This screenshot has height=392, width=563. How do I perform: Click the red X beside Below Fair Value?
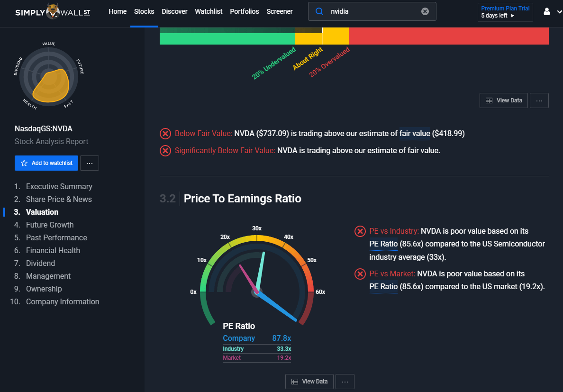click(165, 134)
